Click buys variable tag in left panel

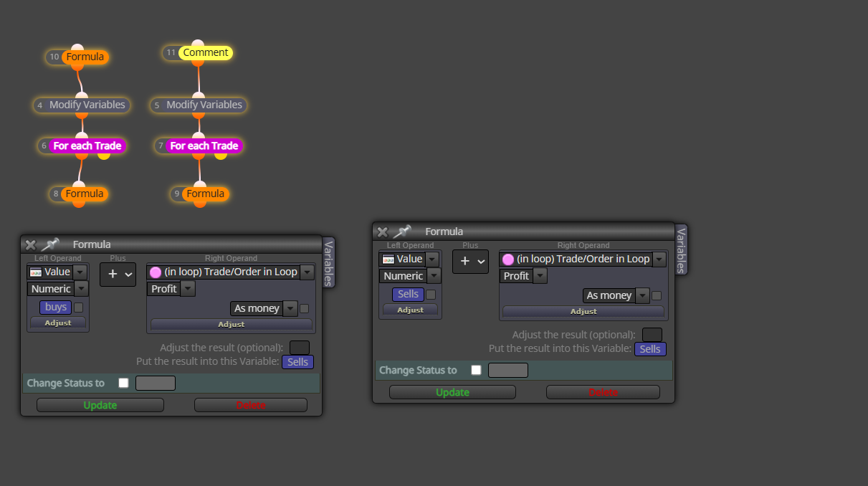click(56, 307)
